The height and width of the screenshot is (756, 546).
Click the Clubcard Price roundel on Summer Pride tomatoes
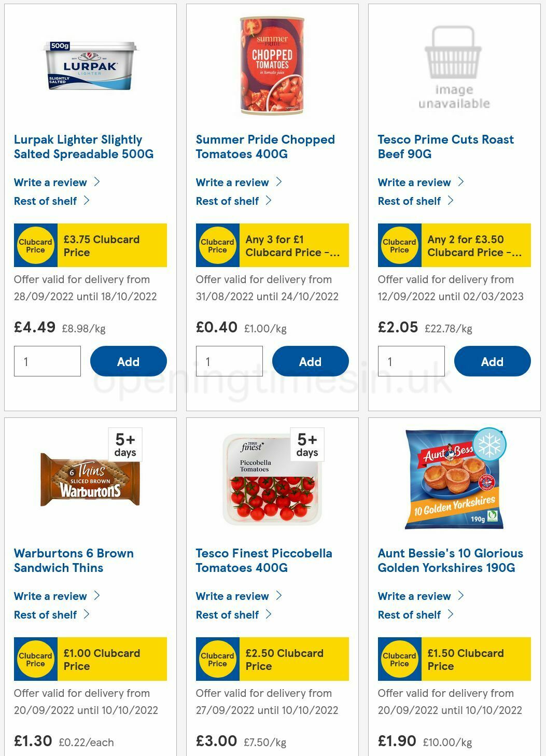217,245
